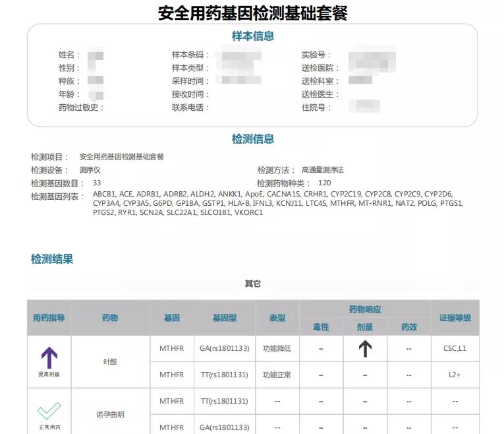Viewport: 504px width, 434px height.
Task: Click the 表型 column header
Action: [x=277, y=318]
